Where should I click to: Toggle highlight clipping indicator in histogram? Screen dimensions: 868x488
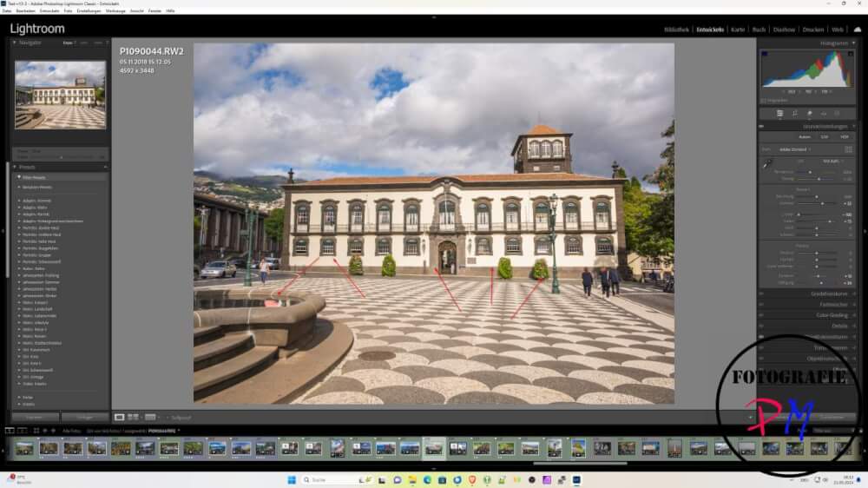pos(851,54)
